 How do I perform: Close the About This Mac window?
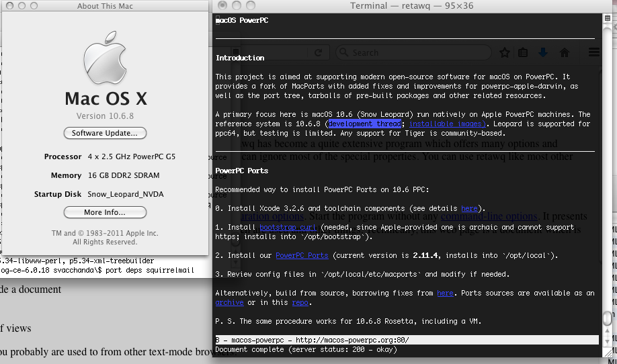pos(10,5)
